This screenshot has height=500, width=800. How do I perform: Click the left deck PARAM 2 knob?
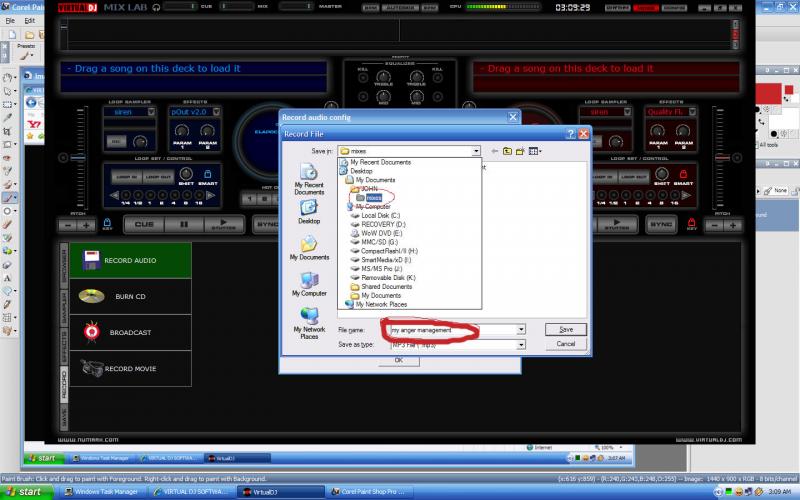point(208,132)
